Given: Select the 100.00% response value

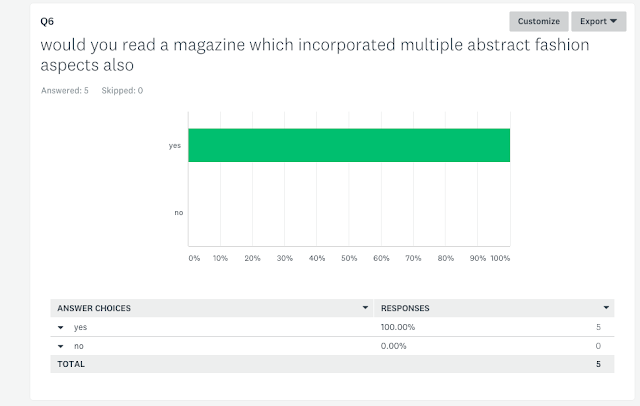Looking at the screenshot, I should (398, 327).
